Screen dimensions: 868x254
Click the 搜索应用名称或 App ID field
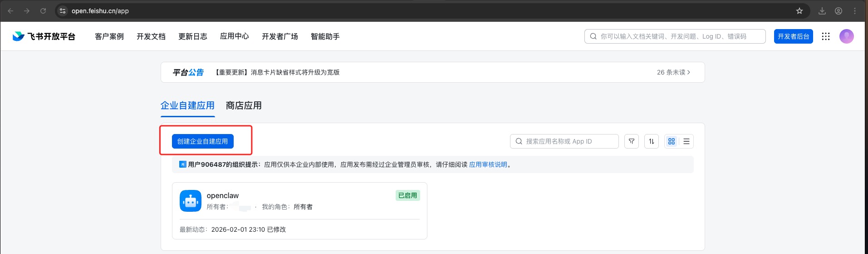[x=564, y=141]
